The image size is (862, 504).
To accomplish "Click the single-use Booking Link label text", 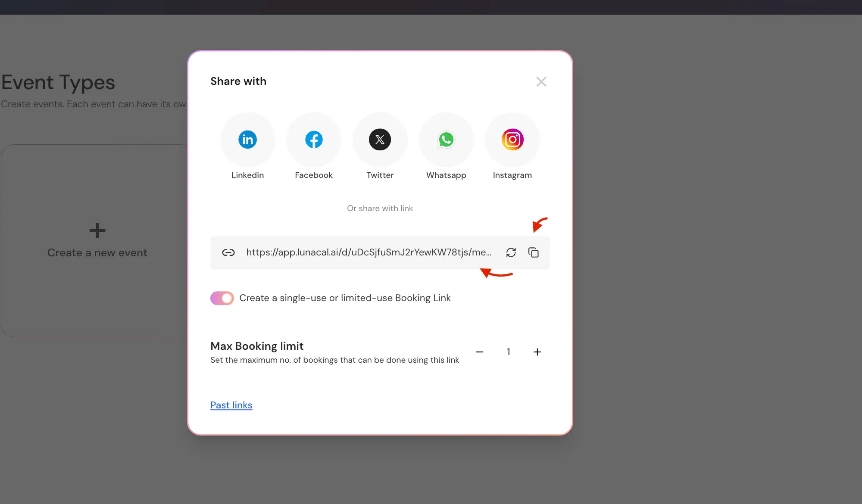I will coord(345,298).
